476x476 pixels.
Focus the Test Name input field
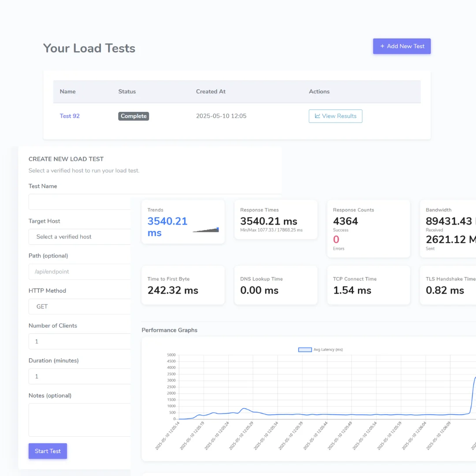[x=79, y=202]
